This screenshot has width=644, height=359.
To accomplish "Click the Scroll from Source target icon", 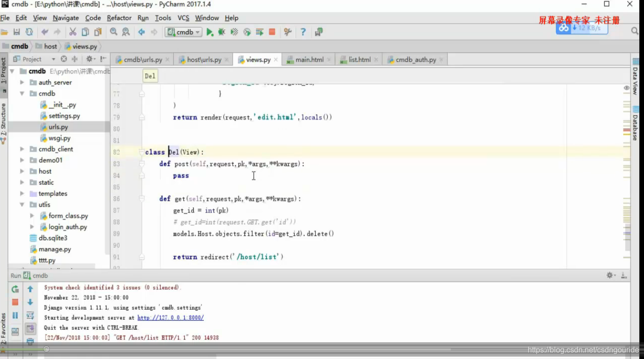I will click(64, 59).
